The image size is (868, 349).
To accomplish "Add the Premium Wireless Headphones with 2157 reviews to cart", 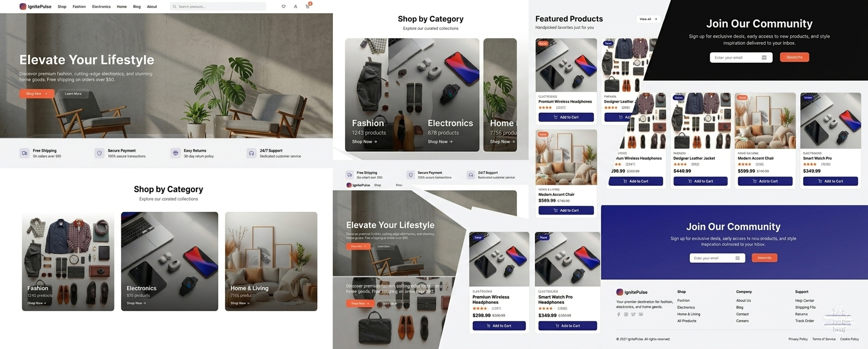I will click(566, 117).
